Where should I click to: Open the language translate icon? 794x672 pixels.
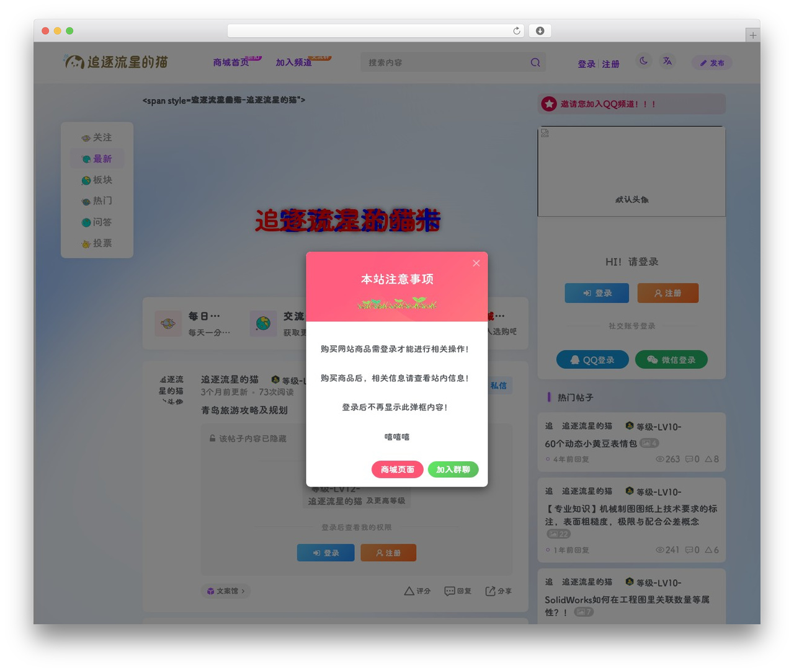point(667,61)
